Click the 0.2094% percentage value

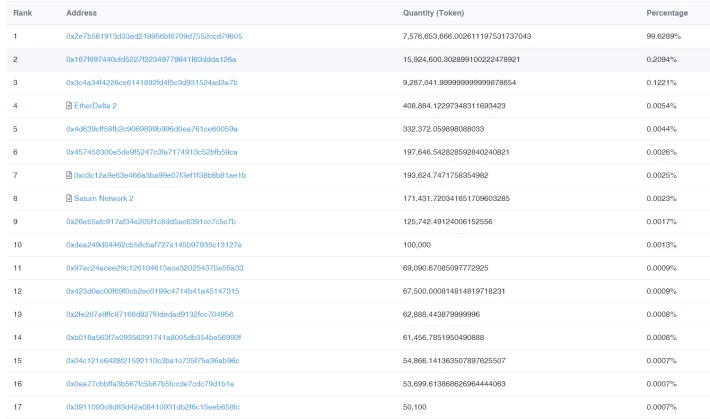click(662, 59)
